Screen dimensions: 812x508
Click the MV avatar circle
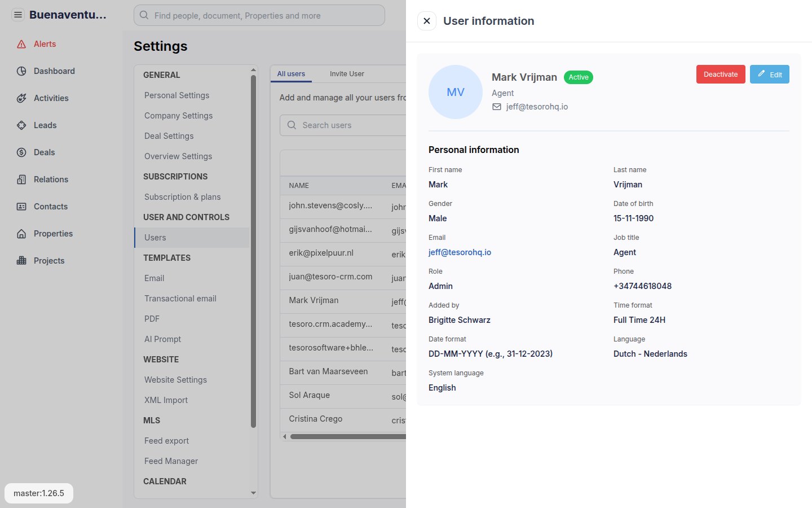pos(456,92)
